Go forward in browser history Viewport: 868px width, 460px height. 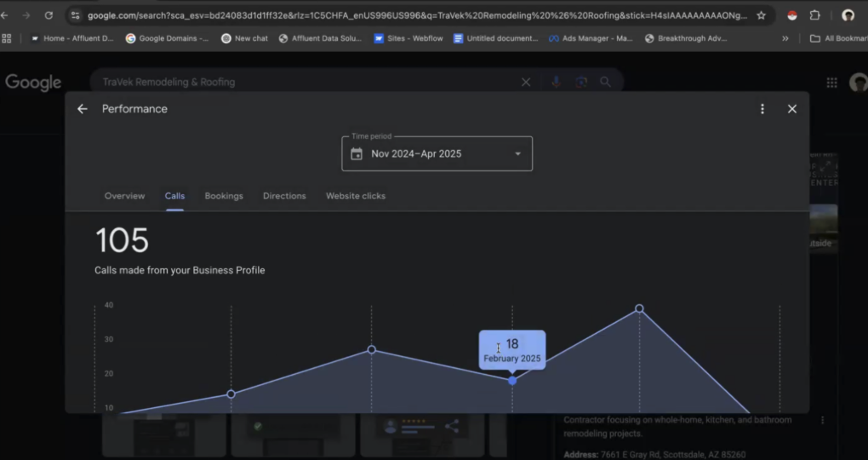[26, 15]
